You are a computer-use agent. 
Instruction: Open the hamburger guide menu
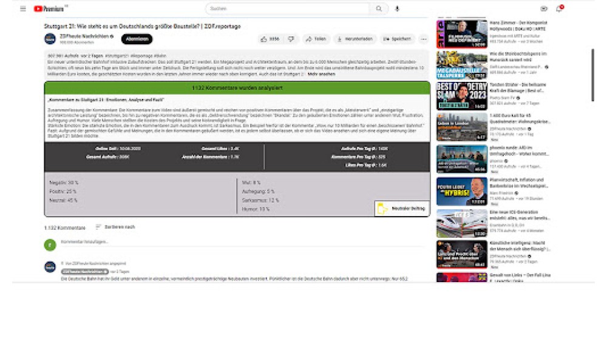tap(23, 8)
